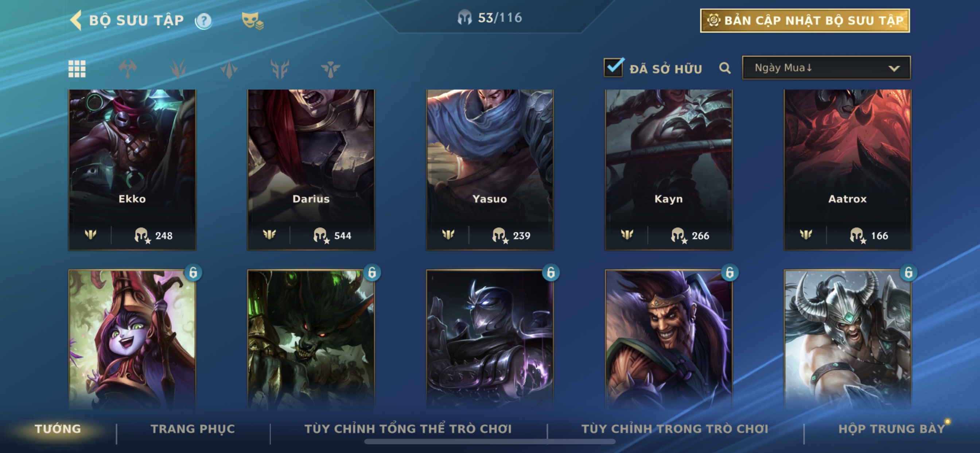Open the mask and coins icon

(x=253, y=20)
